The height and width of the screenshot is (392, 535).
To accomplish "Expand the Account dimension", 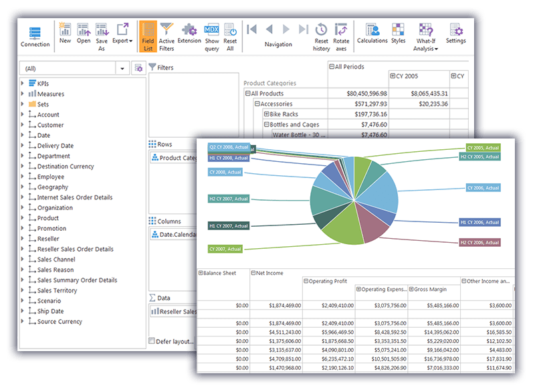I will coord(23,114).
